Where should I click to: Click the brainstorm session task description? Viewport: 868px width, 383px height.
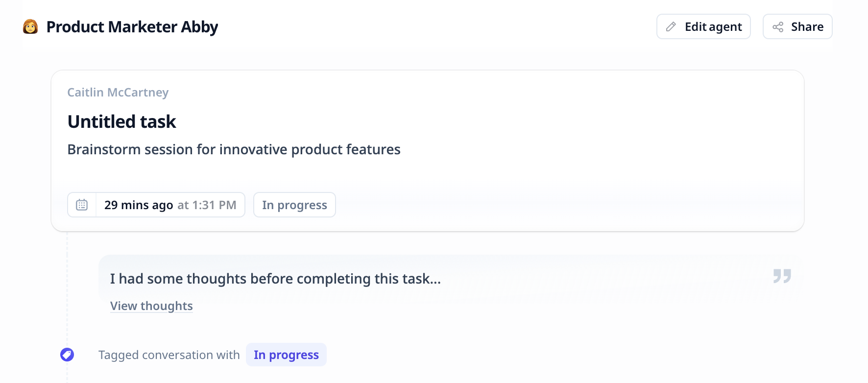[x=234, y=149]
